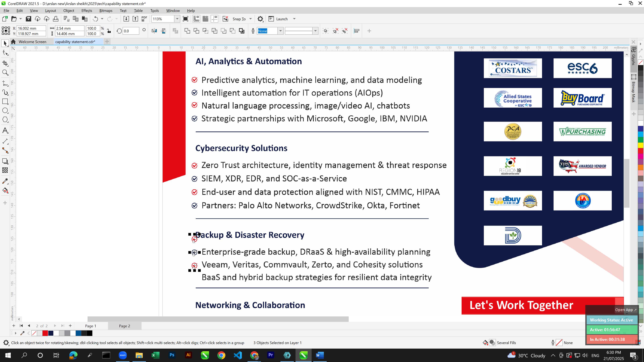Click the Paste clipboard icon
The width and height of the screenshot is (644, 362).
point(85,19)
